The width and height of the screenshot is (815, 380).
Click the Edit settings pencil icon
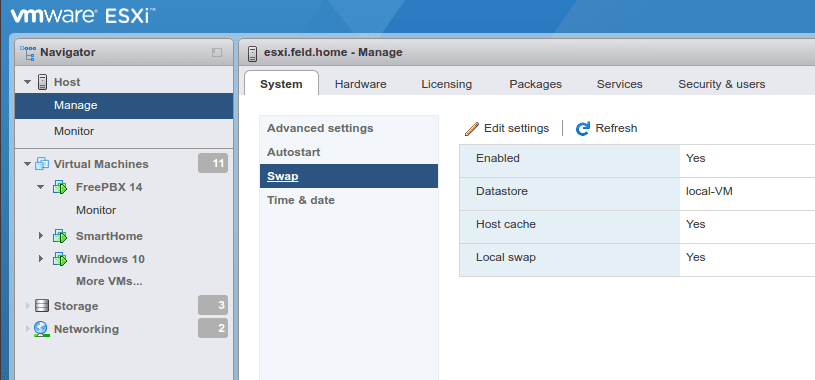pos(471,128)
